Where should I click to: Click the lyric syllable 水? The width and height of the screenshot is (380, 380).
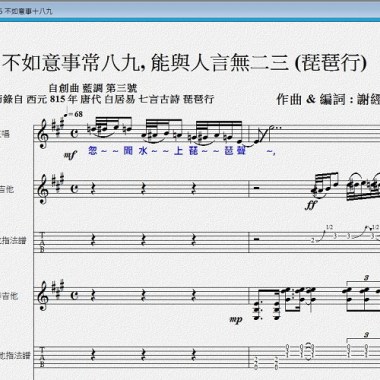(x=143, y=151)
